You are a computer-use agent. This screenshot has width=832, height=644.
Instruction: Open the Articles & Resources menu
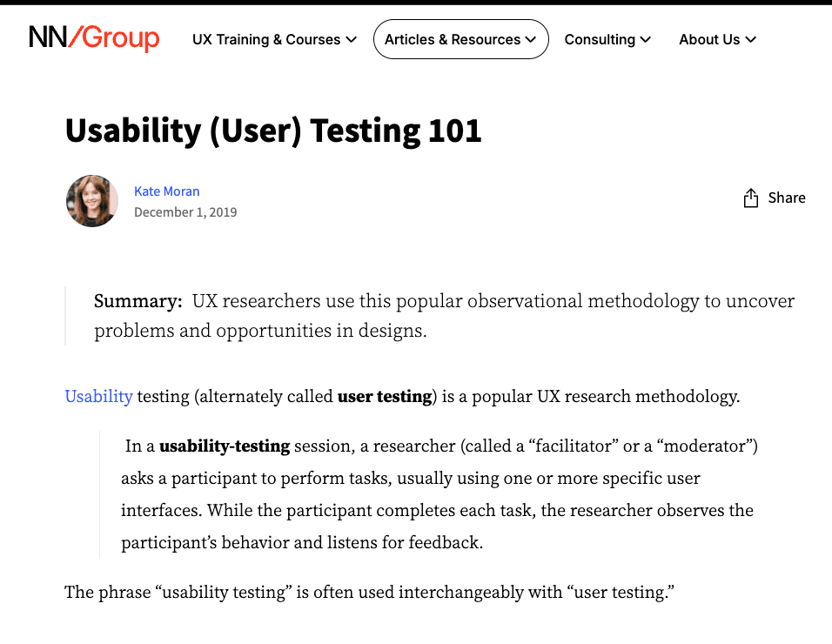[452, 39]
